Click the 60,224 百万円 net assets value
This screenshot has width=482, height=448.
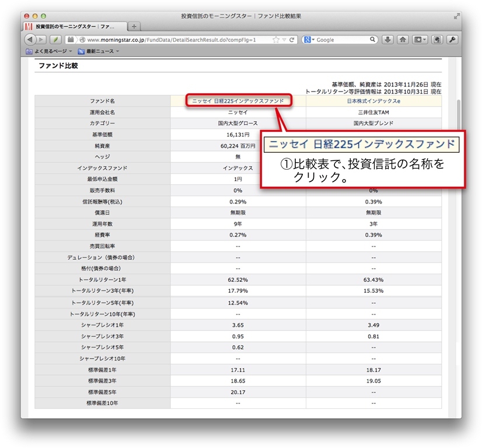pyautogui.click(x=238, y=146)
